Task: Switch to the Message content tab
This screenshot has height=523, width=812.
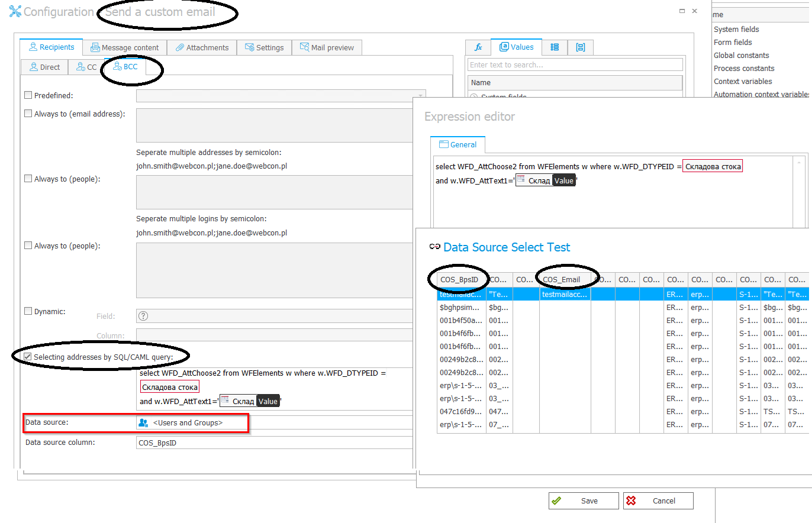Action: pos(125,47)
